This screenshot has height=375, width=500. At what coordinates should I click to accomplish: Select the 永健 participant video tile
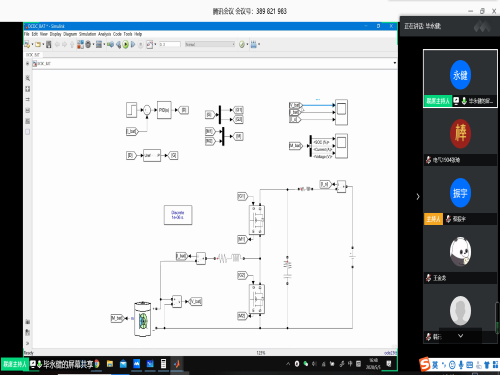coord(460,78)
